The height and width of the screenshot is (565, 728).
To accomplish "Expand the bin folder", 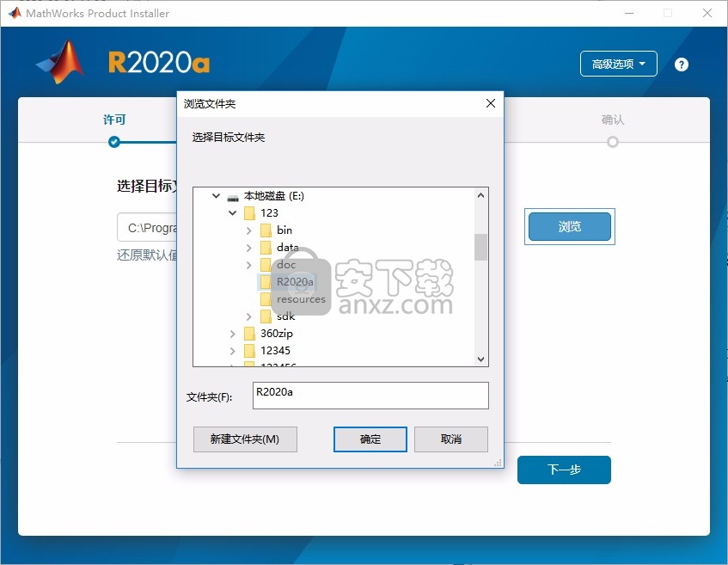I will 249,230.
